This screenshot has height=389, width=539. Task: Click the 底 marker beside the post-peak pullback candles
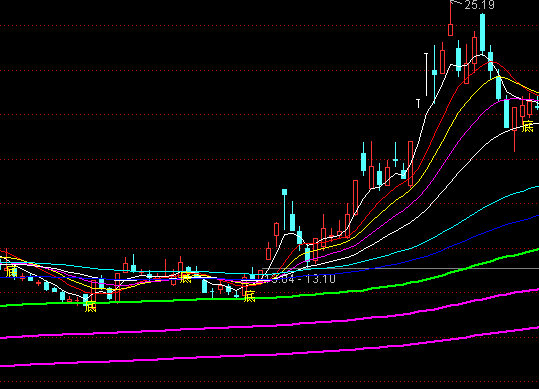(527, 126)
